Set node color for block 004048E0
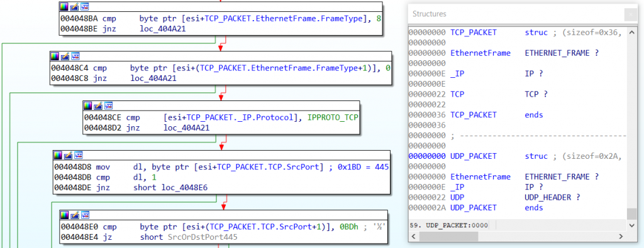 tap(64, 215)
